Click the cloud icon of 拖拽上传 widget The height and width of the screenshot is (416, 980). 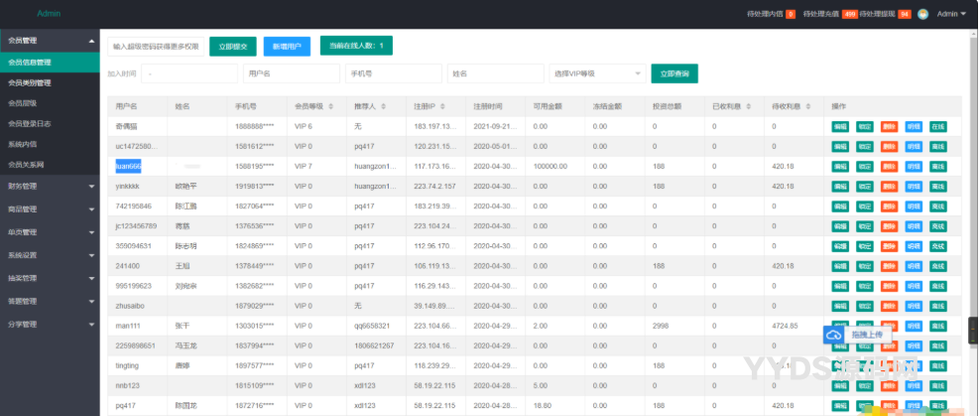pos(833,336)
